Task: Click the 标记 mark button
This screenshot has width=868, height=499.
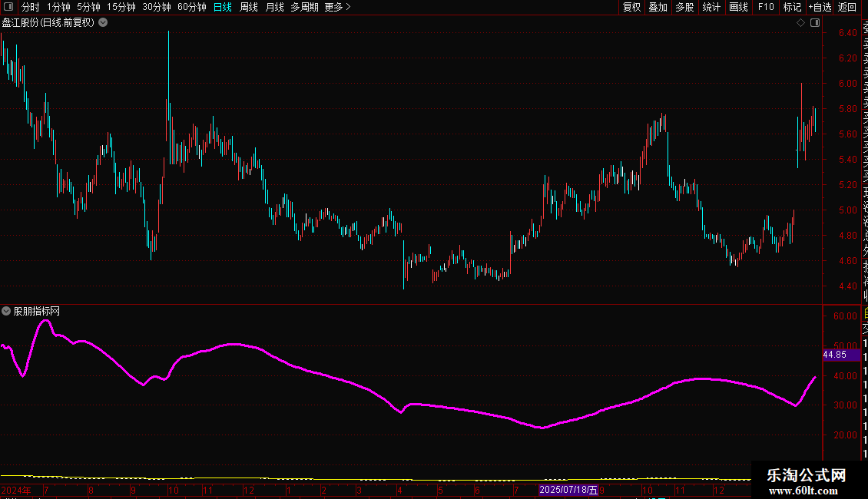Action: click(792, 7)
